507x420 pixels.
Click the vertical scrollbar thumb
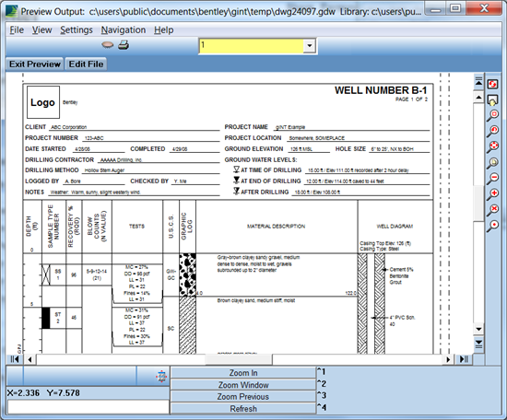tap(478, 204)
